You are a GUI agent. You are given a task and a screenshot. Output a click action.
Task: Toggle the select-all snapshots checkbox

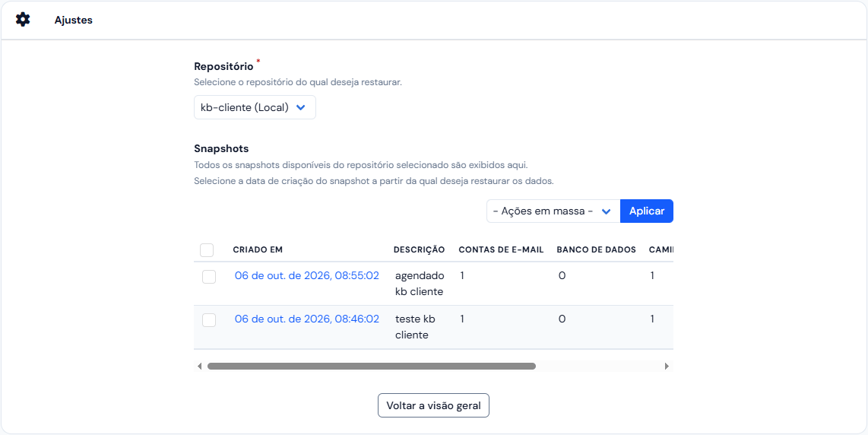click(x=207, y=250)
